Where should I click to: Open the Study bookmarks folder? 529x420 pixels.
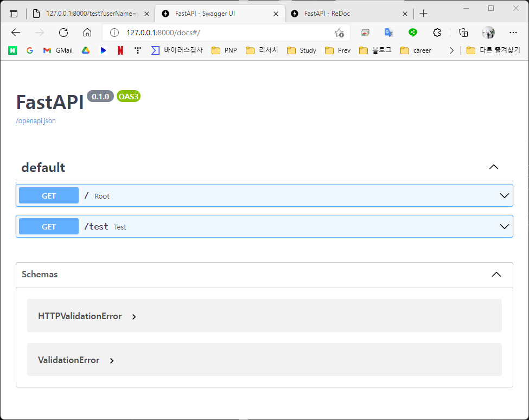302,50
